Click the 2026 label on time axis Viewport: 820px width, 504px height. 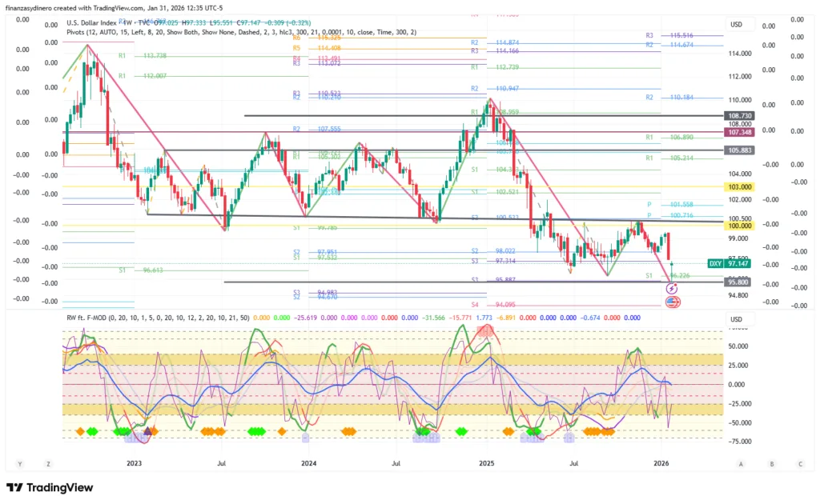click(661, 463)
